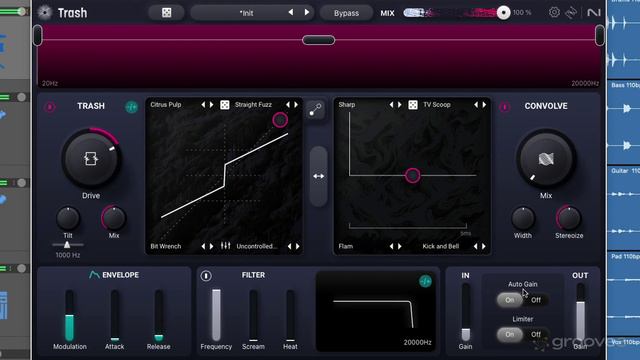Toggle the CONVOLVE module power button
The image size is (640, 360).
pyautogui.click(x=504, y=107)
